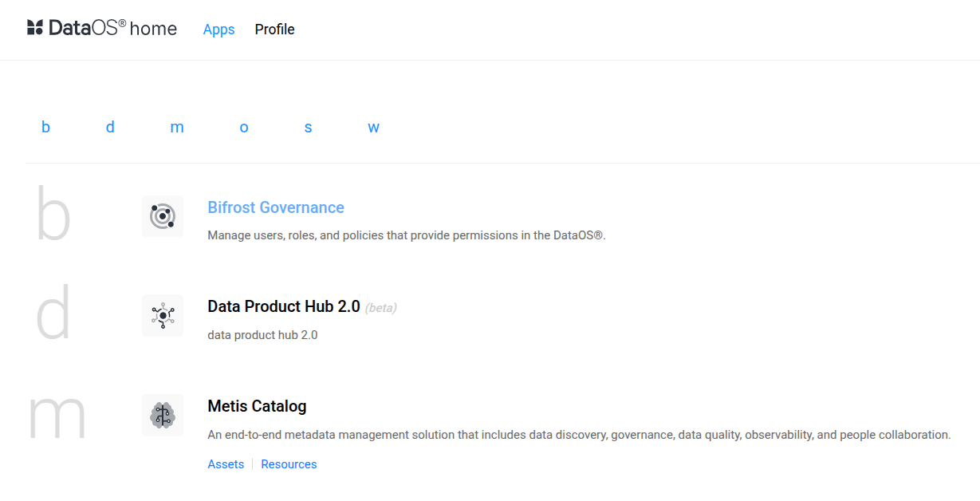Image resolution: width=980 pixels, height=501 pixels.
Task: Jump to letter o in index
Action: 244,127
